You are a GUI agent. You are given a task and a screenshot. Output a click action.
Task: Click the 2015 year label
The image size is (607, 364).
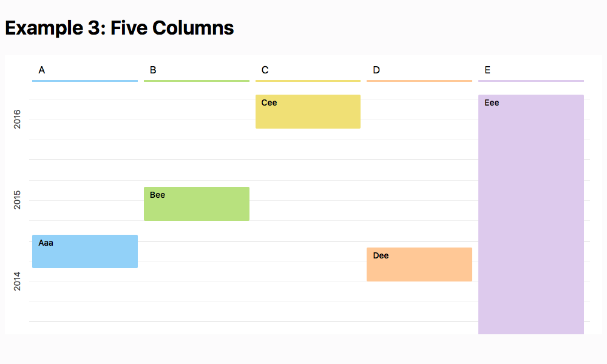pyautogui.click(x=17, y=200)
